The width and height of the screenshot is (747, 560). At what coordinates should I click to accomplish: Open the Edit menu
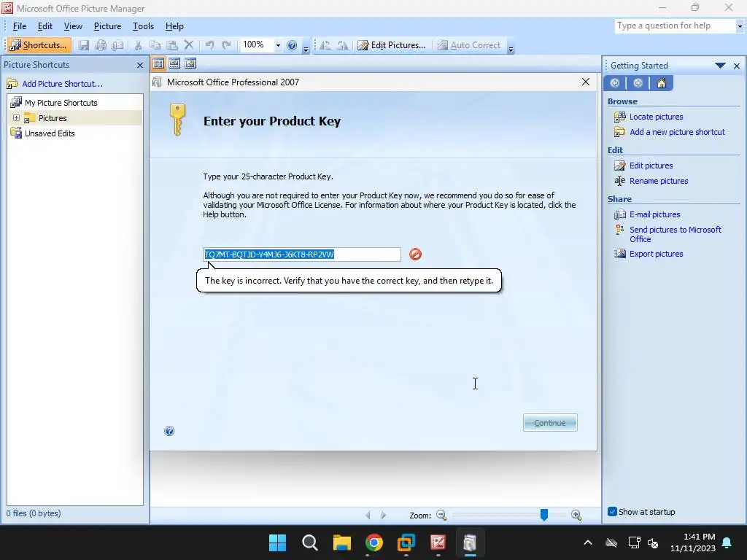tap(45, 26)
